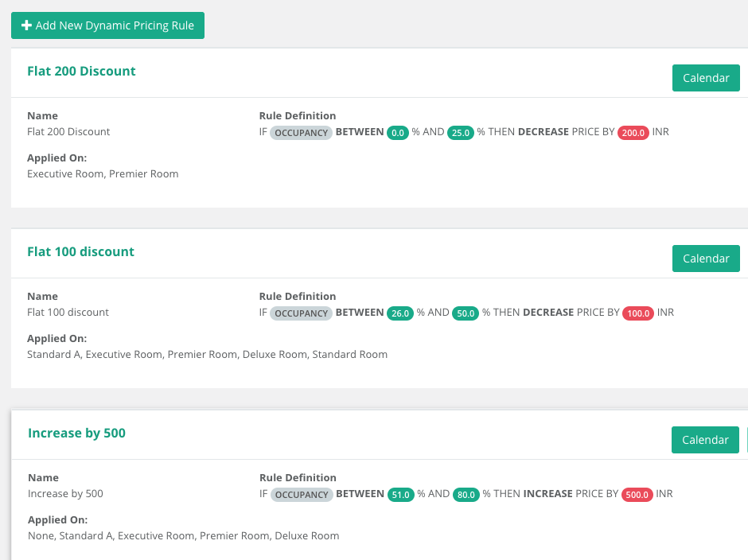Click OCCUPANCY tag in Flat 100 discount rule
The image size is (748, 560).
pyautogui.click(x=301, y=313)
